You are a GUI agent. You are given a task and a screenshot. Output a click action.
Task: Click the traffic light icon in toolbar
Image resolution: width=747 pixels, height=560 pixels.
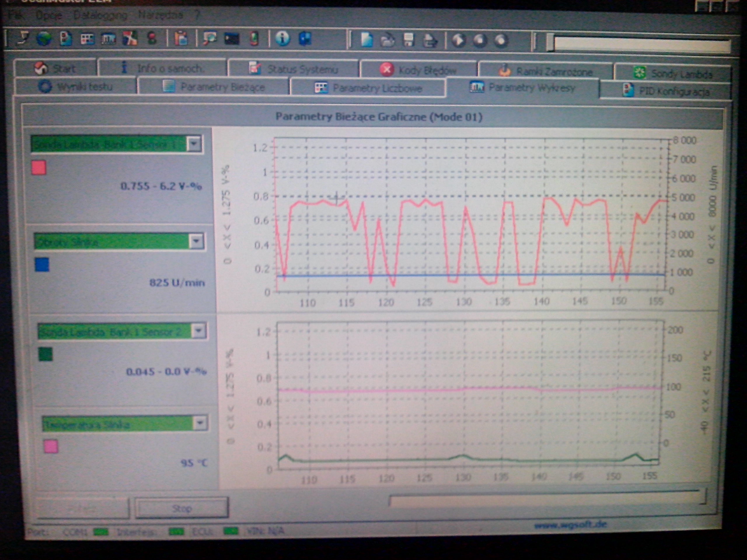[x=152, y=38]
